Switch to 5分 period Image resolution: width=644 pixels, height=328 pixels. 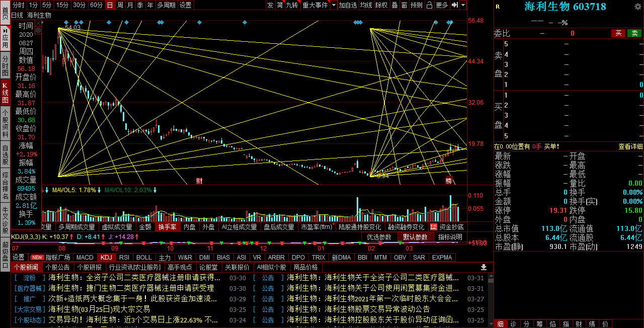pyautogui.click(x=47, y=5)
